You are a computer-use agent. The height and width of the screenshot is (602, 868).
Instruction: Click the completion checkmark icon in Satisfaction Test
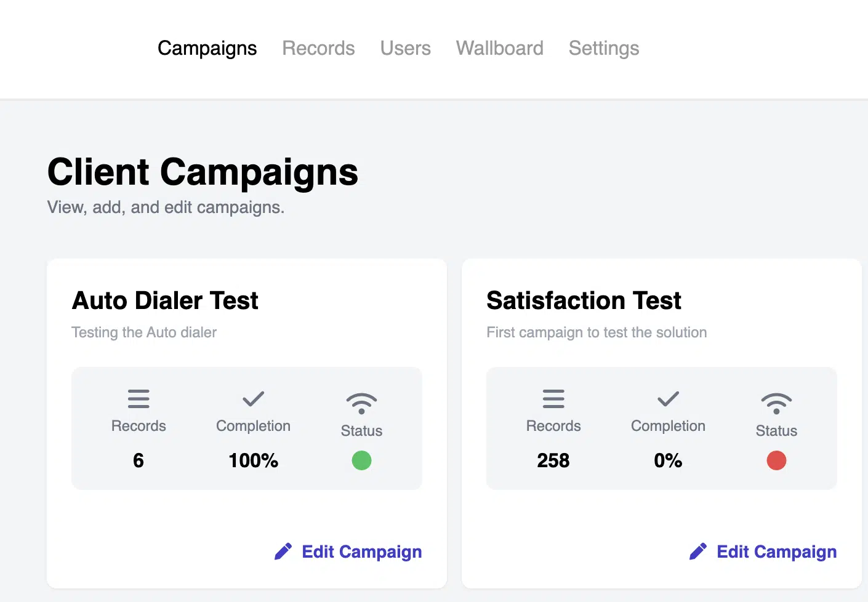[668, 399]
